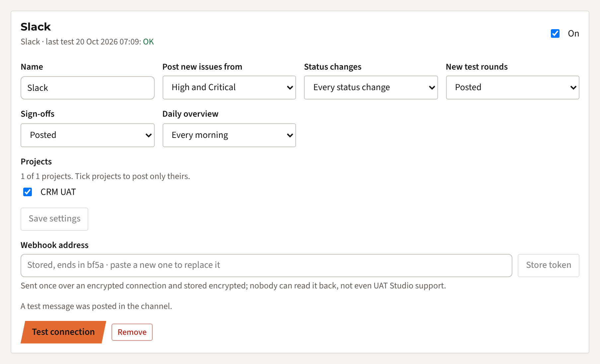Screen dimensions: 600x364
Task: Run Test connection
Action: click(63, 332)
